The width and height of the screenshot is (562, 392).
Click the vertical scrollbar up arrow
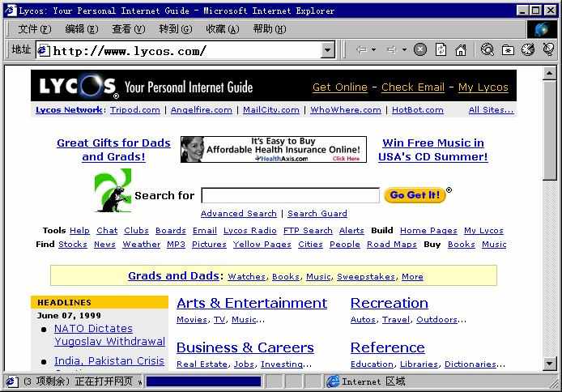[549, 74]
